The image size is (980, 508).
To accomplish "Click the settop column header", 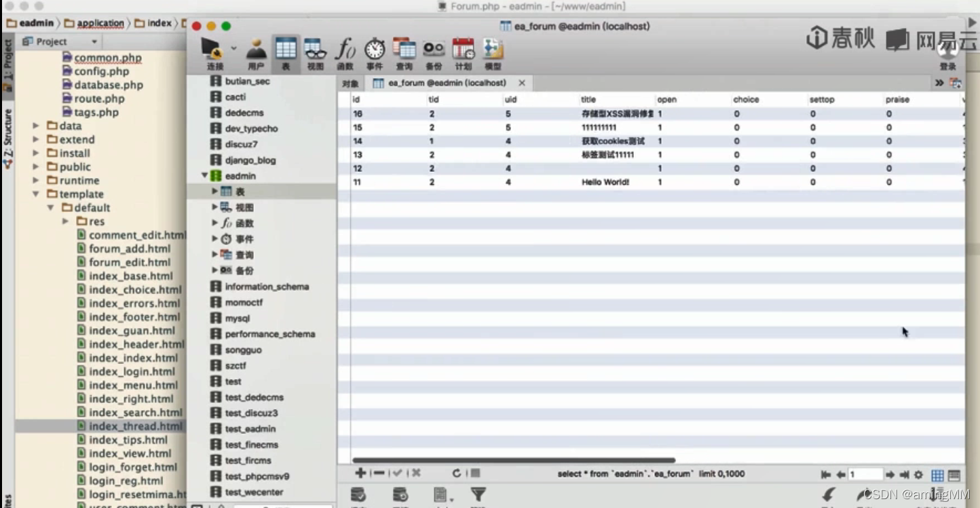I will click(x=821, y=99).
